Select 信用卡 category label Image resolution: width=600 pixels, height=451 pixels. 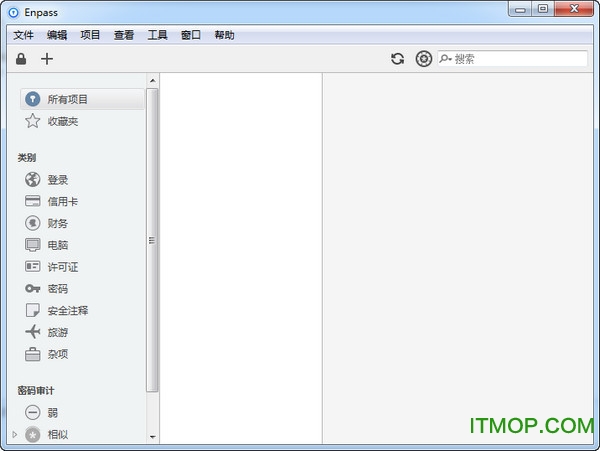pyautogui.click(x=63, y=202)
